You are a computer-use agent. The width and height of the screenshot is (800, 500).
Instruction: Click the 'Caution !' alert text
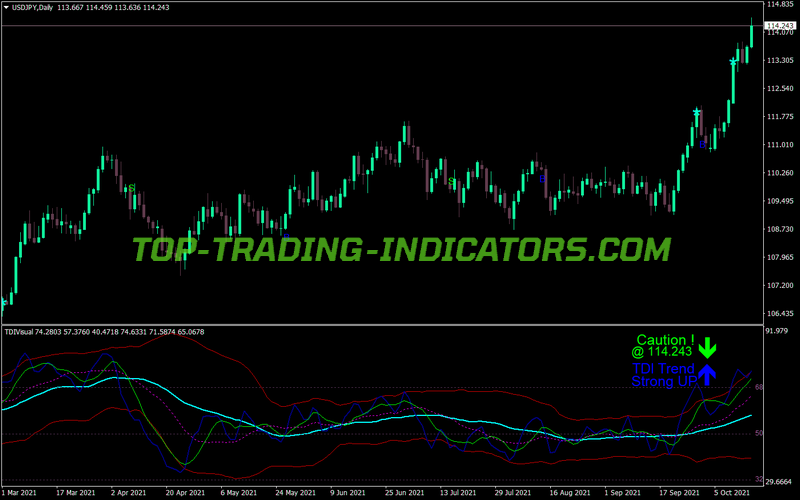click(665, 340)
